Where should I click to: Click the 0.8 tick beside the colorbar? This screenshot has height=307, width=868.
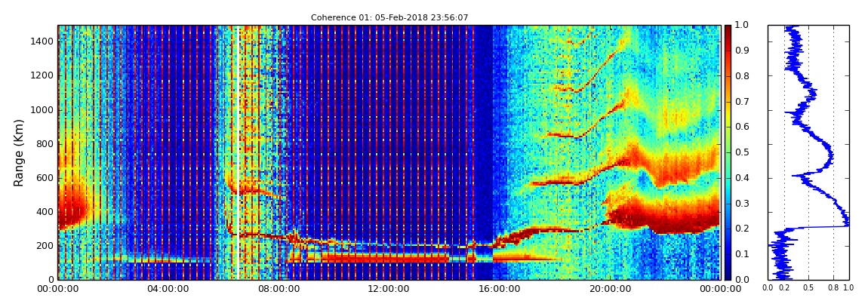coord(740,76)
